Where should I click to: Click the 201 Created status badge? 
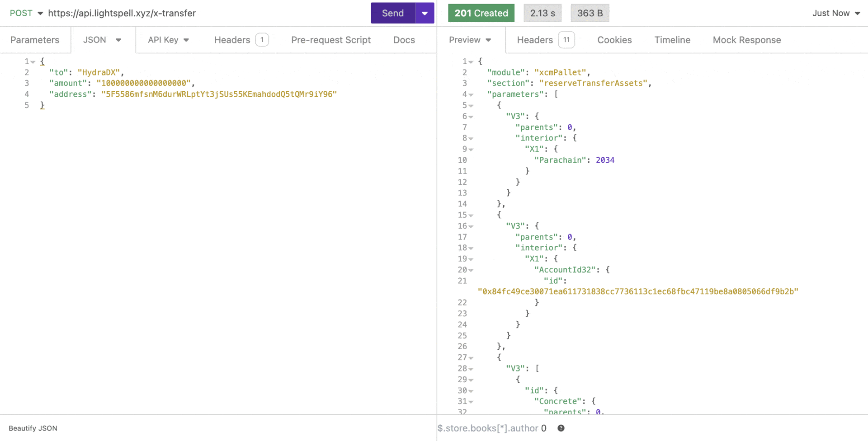click(481, 13)
